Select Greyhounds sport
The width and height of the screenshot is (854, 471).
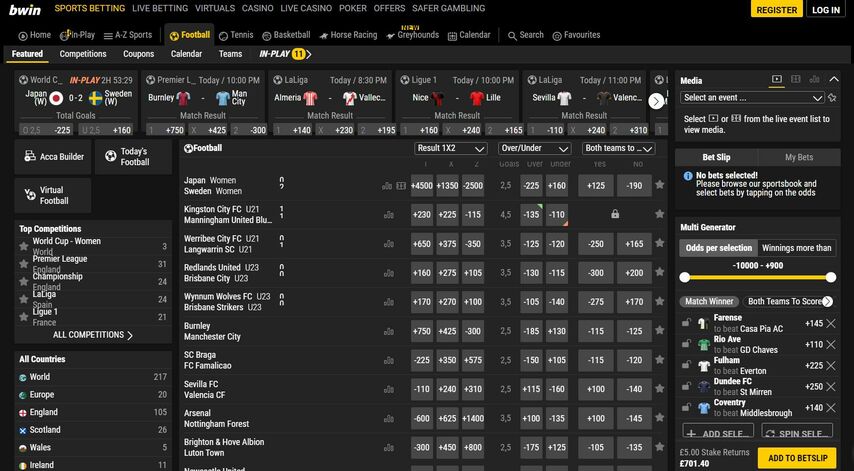pyautogui.click(x=412, y=35)
